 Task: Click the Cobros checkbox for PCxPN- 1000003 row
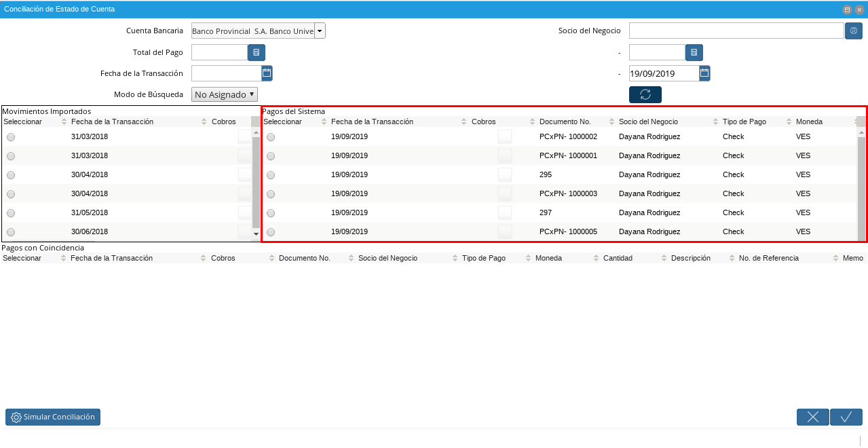click(504, 193)
